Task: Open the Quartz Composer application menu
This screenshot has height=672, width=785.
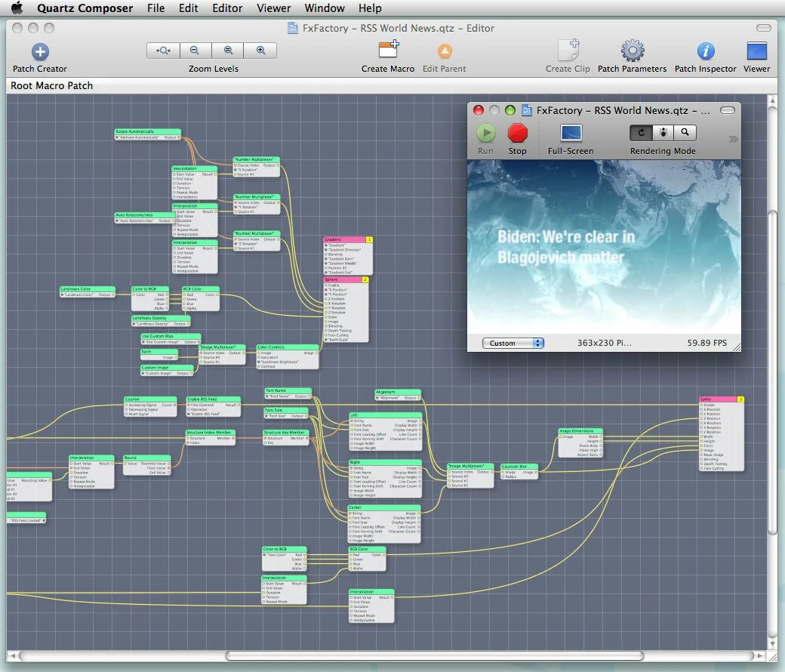Action: 85,8
